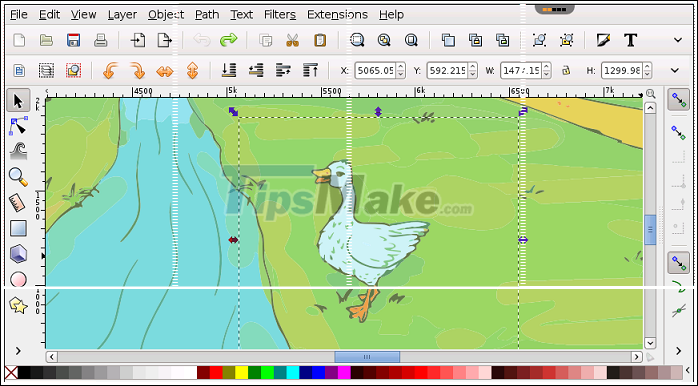698x386 pixels.
Task: Open the Filters menu
Action: click(x=280, y=15)
